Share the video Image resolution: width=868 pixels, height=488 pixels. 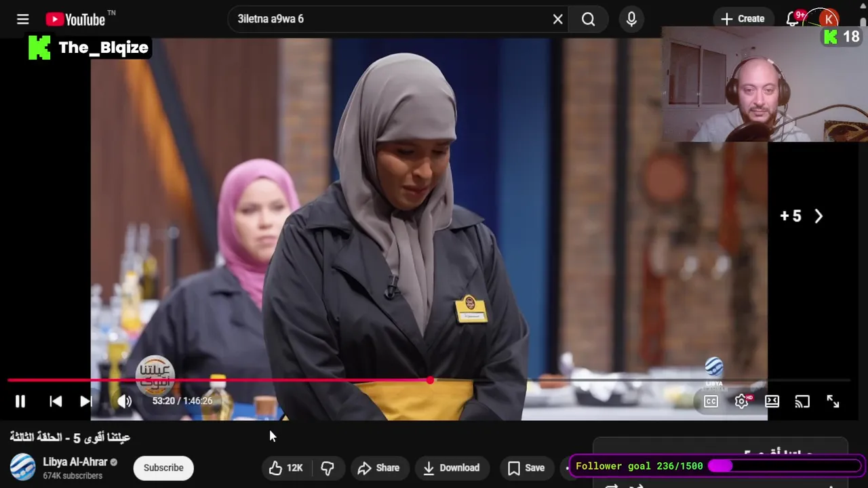378,468
